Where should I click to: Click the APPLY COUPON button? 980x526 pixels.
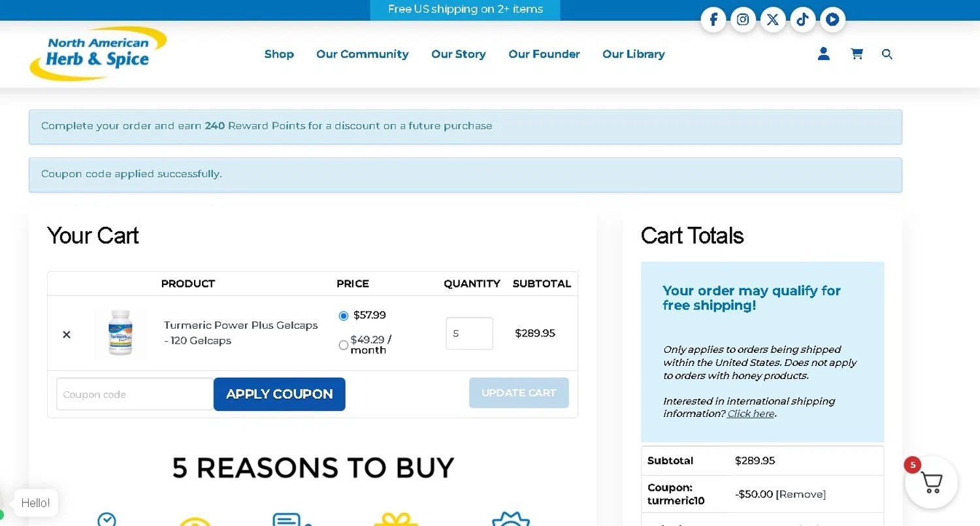pyautogui.click(x=280, y=394)
